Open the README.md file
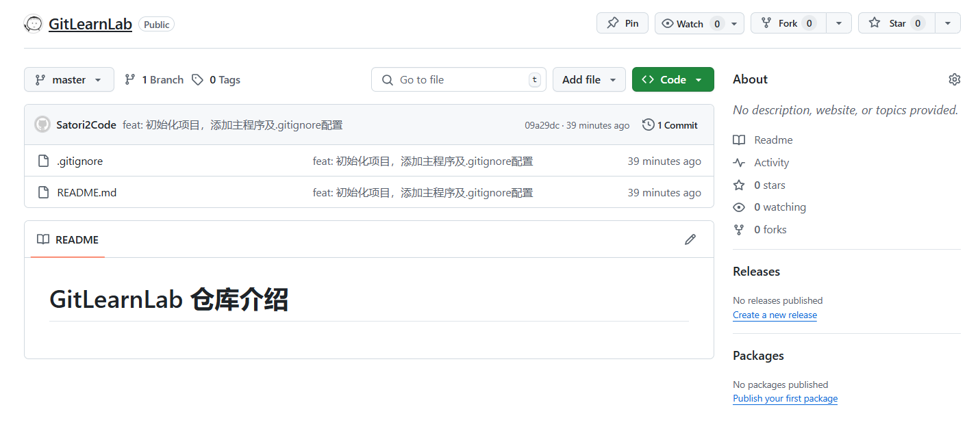 coord(87,193)
